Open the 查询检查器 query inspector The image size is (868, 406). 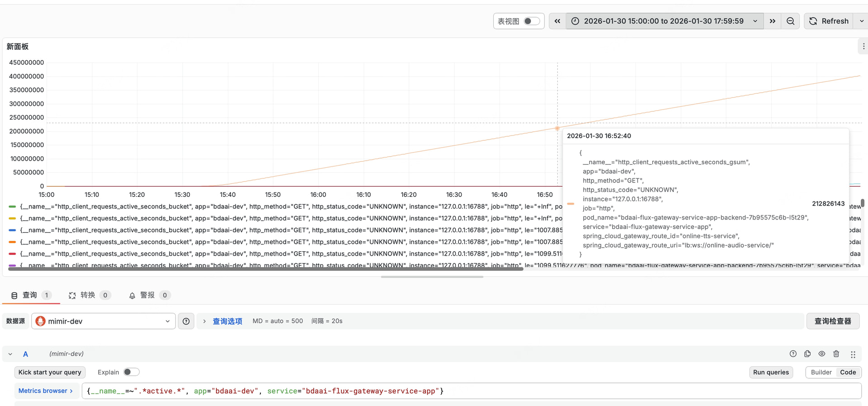click(833, 321)
